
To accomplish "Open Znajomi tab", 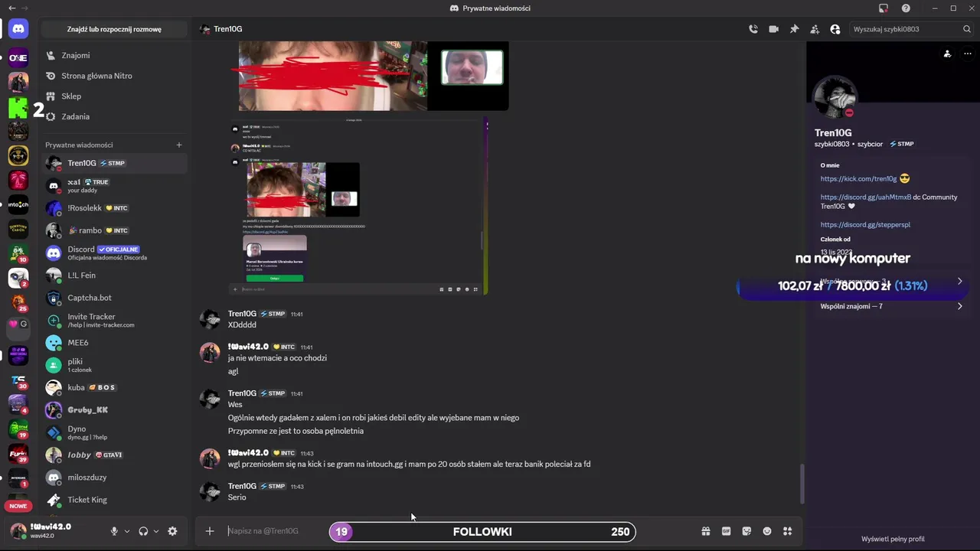I will tap(114, 55).
